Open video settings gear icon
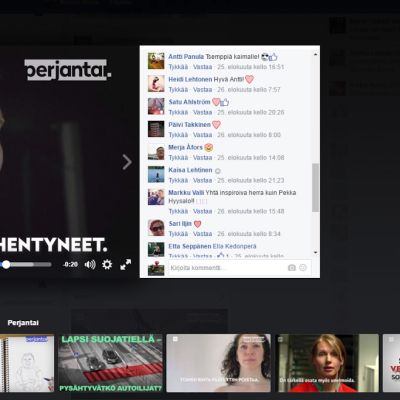 (107, 265)
